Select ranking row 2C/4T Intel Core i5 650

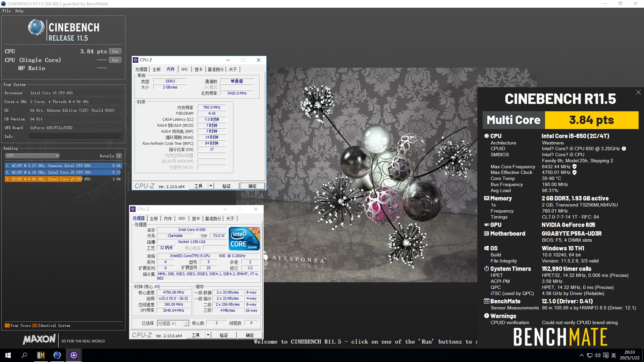coord(63,179)
